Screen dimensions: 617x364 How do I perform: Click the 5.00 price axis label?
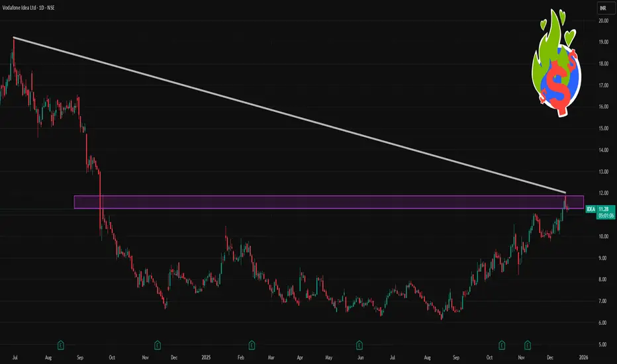pyautogui.click(x=602, y=344)
